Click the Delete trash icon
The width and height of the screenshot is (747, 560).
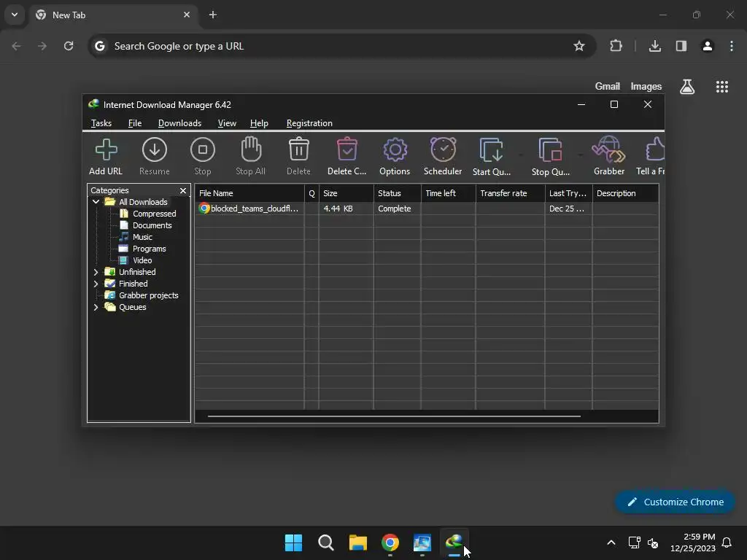pos(298,149)
